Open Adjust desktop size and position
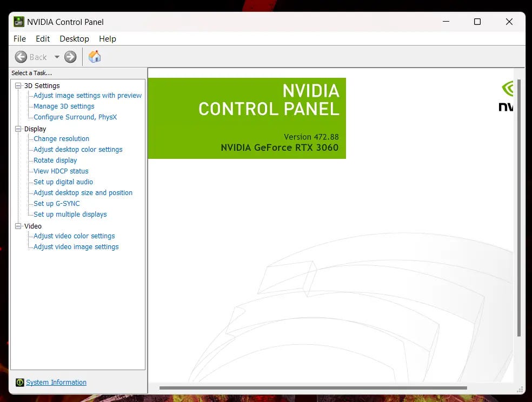 83,193
